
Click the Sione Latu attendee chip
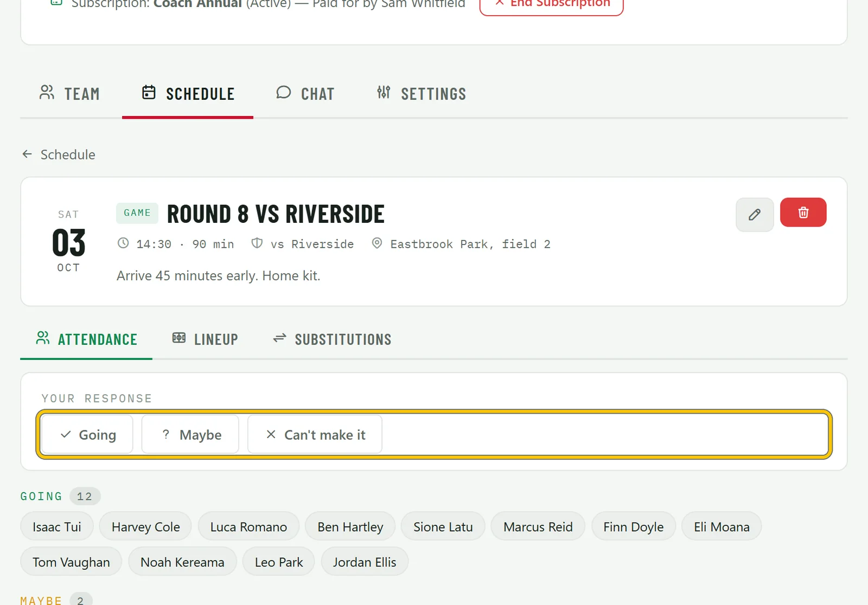click(443, 527)
